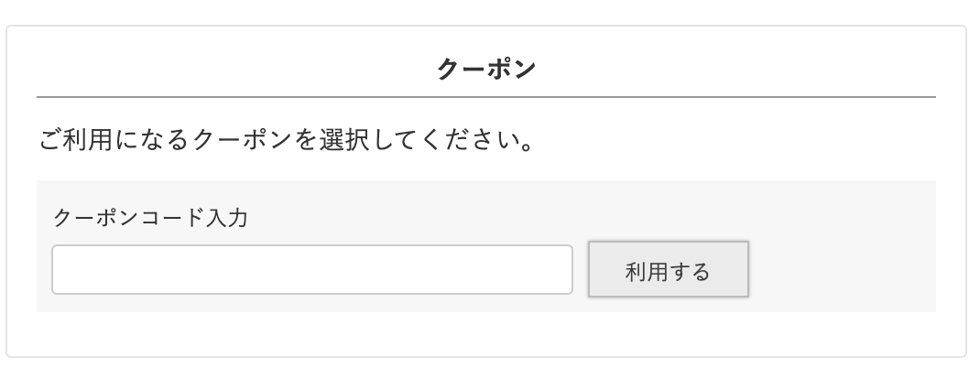Click the gray button beside the coupon field

[668, 270]
